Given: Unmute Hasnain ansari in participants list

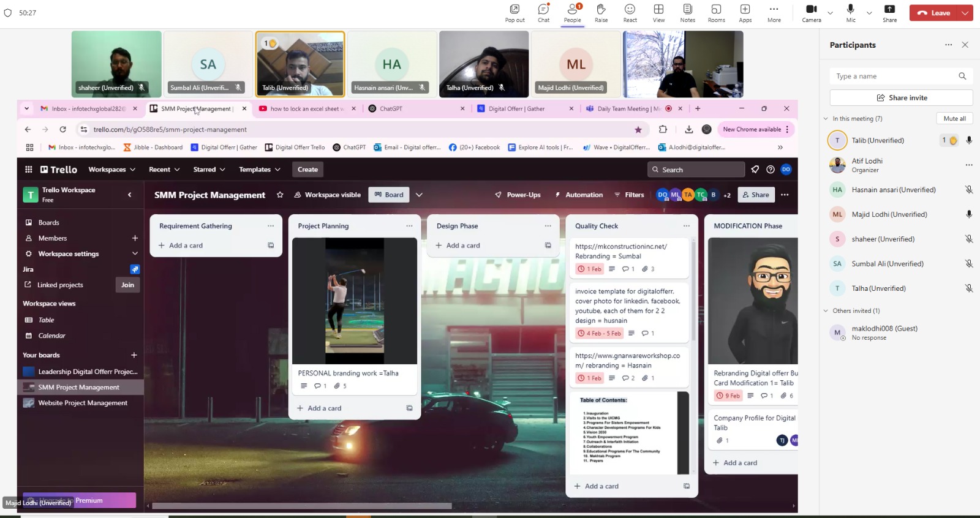Looking at the screenshot, I should [x=969, y=190].
